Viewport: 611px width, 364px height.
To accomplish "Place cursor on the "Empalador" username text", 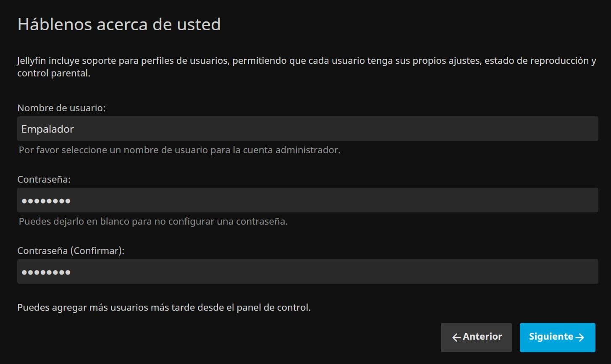I will pos(47,129).
